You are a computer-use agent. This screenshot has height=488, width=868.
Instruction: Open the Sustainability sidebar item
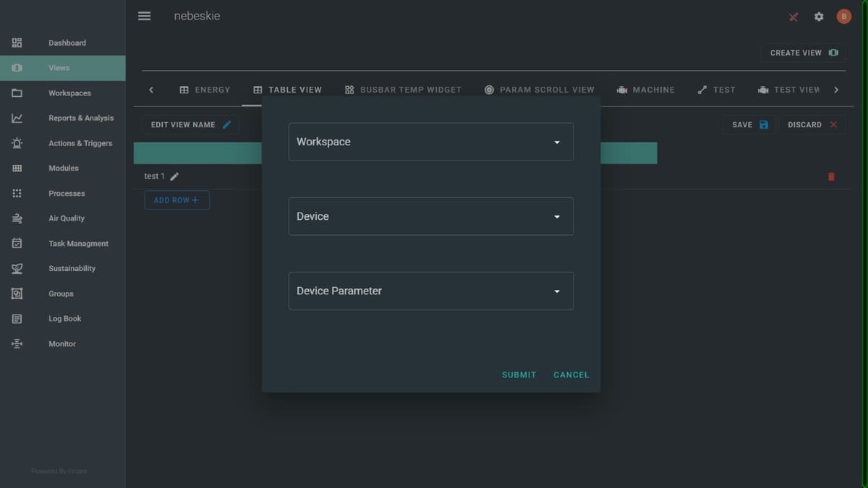(72, 268)
